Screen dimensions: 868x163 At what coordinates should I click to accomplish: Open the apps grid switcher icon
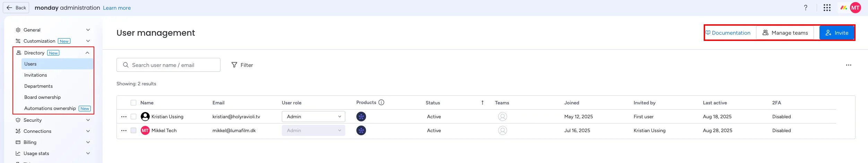tap(827, 8)
